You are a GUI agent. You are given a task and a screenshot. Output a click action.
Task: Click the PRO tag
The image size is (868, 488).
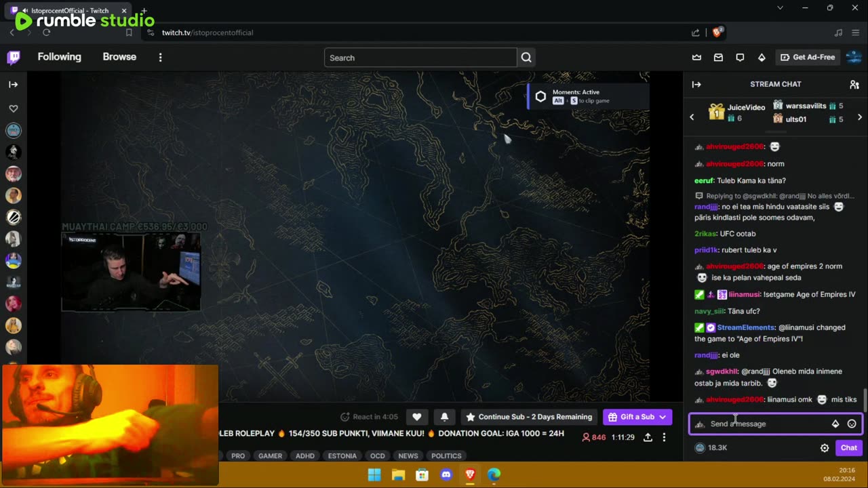click(x=238, y=456)
